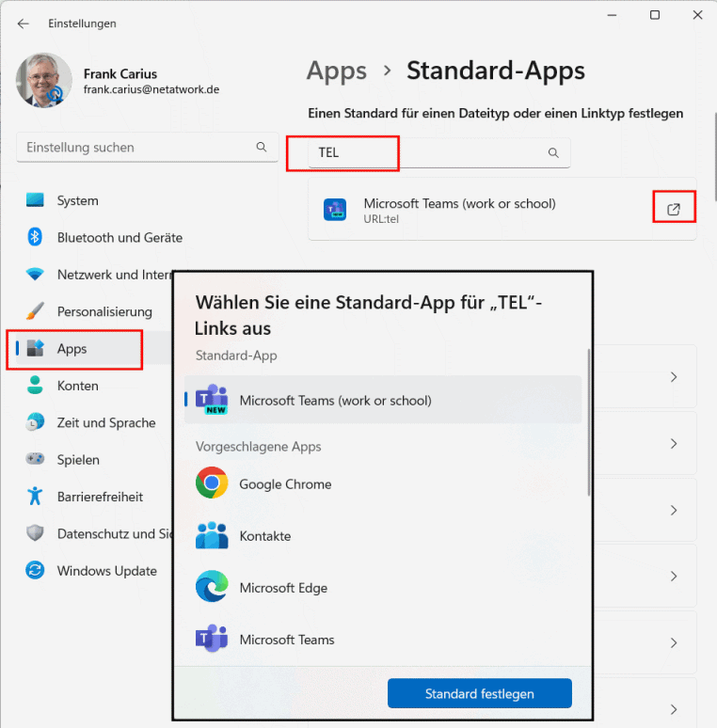Click magnifier icon in TEL search box

click(553, 152)
